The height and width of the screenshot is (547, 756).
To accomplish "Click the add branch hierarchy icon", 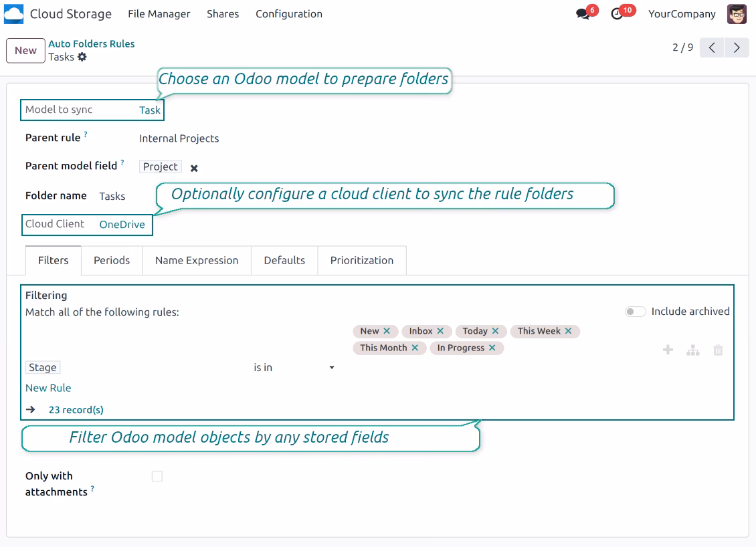I will [x=693, y=350].
